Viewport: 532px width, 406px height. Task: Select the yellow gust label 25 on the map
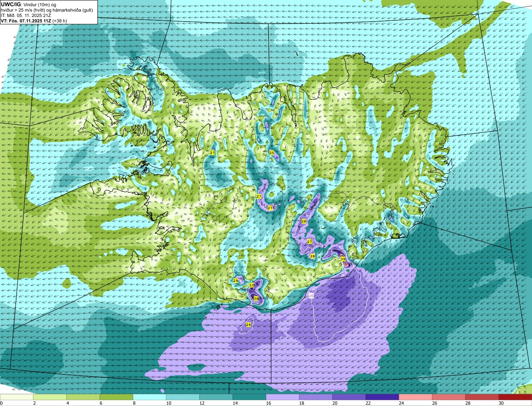[x=272, y=153]
